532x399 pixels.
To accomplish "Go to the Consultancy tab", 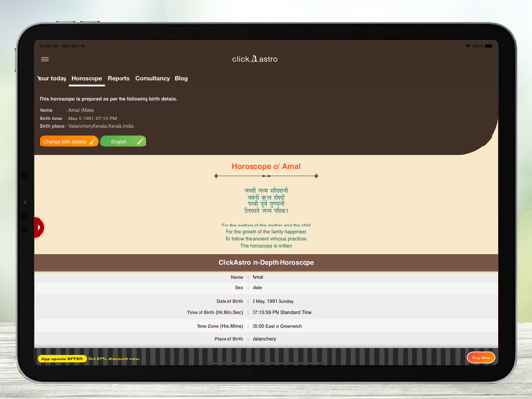I will pos(152,78).
